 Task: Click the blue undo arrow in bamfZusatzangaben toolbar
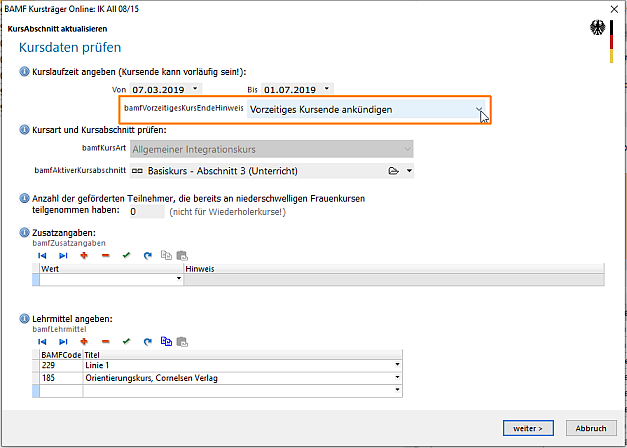click(148, 256)
